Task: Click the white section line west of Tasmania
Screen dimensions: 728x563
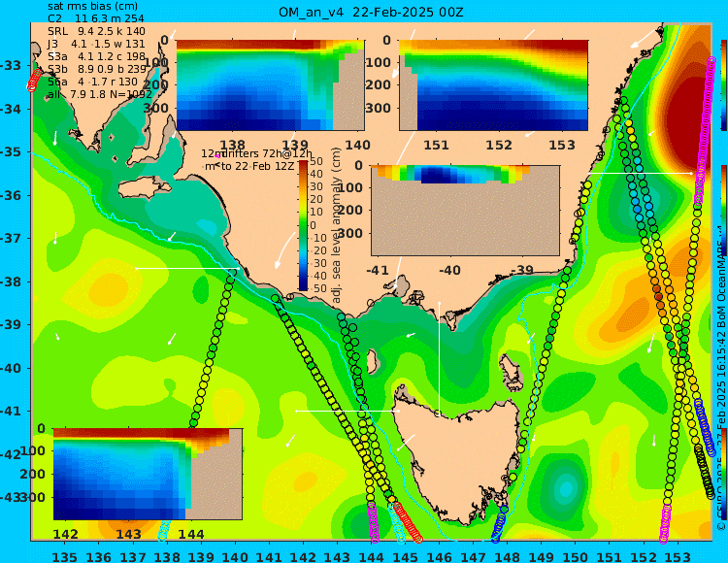Action: pos(347,411)
